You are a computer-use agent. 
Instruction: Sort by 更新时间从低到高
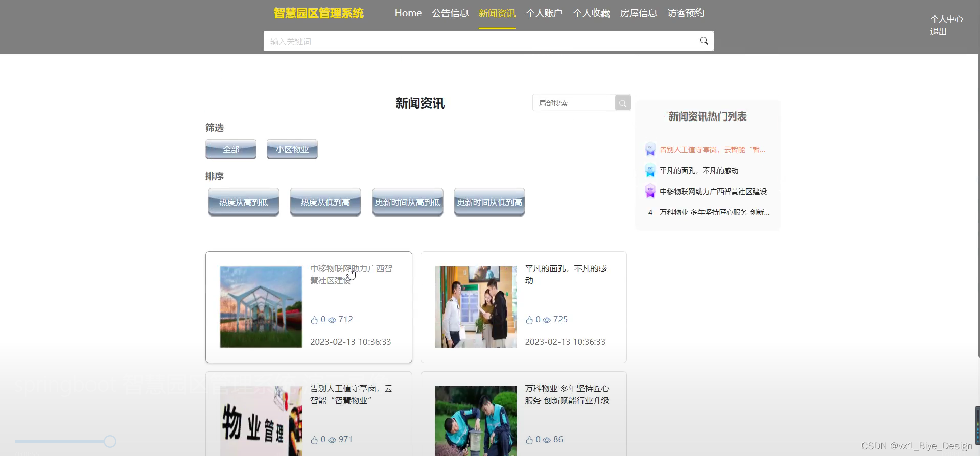tap(489, 202)
